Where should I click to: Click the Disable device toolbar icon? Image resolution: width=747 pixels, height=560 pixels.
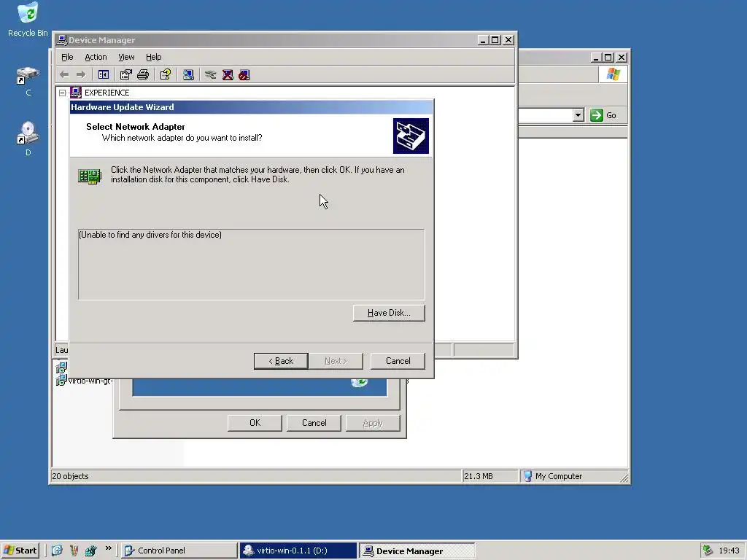(244, 75)
